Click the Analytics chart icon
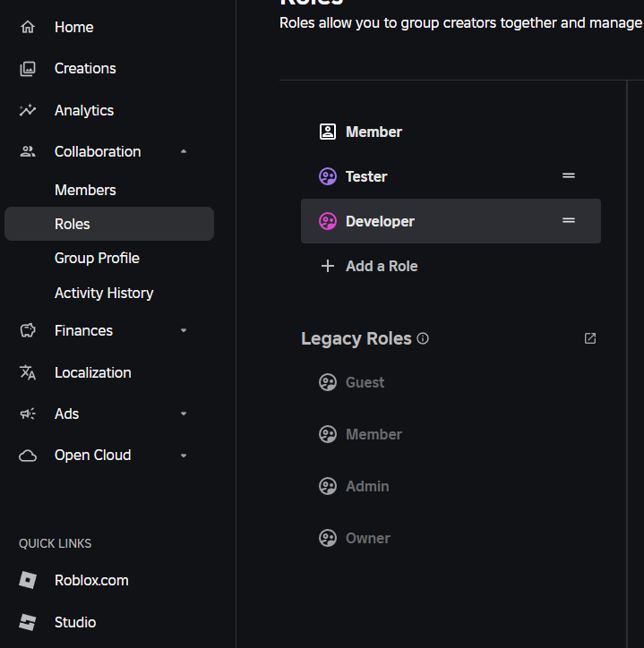This screenshot has height=648, width=644. 28,110
